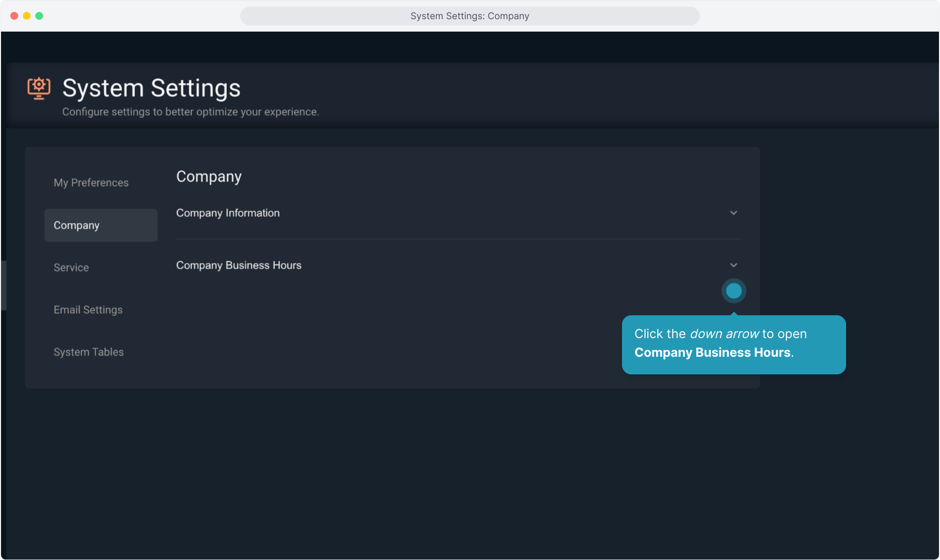Click the pulsing blue hotspot circle
Screen dimensions: 940x560
point(734,291)
